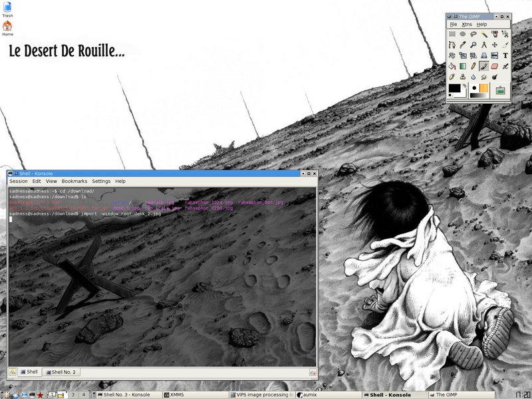Pick the Free Select lasso tool

coord(473,34)
